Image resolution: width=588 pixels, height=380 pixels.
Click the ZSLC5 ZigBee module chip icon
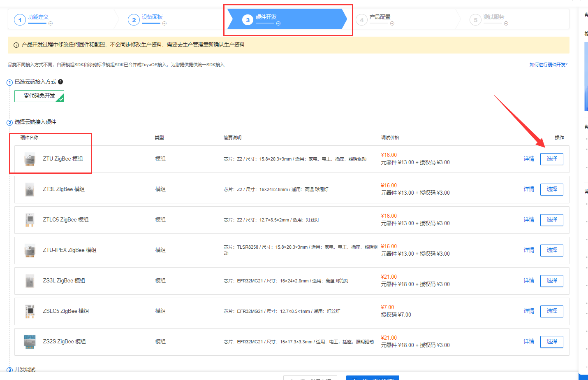[x=30, y=311]
